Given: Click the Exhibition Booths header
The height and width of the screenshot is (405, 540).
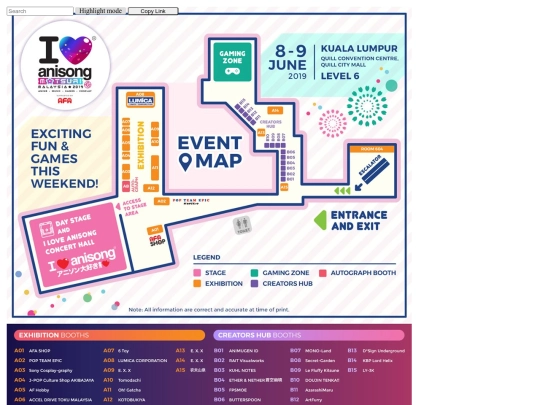Looking at the screenshot, I should (x=110, y=335).
